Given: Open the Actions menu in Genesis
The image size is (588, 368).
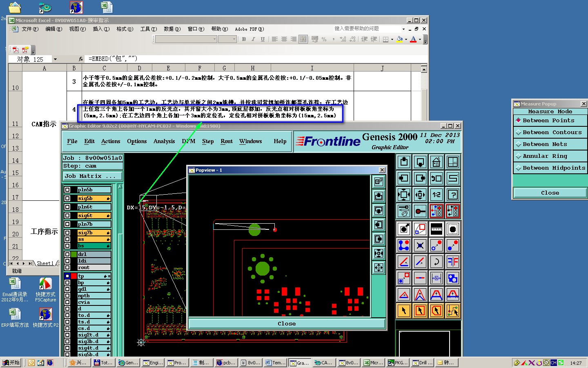Looking at the screenshot, I should (x=111, y=141).
